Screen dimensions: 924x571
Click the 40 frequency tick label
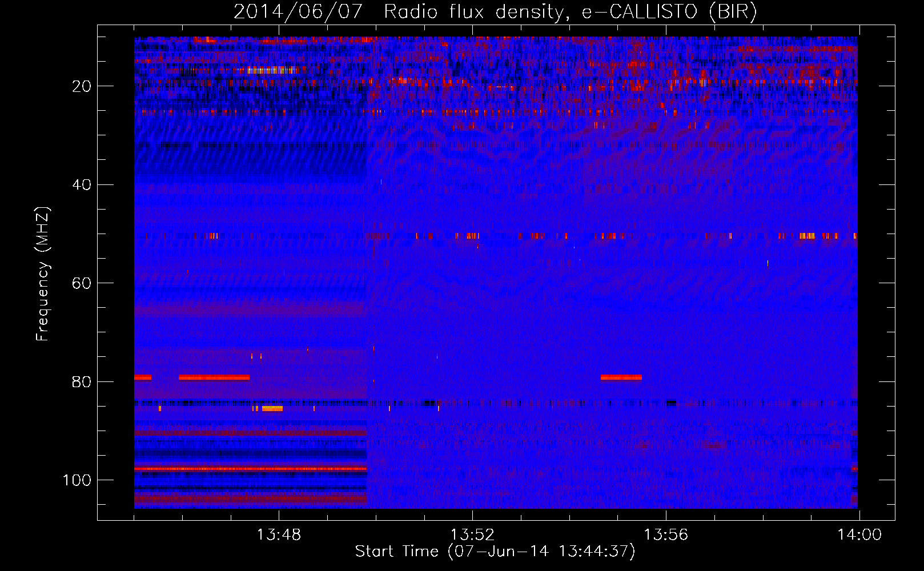[82, 185]
